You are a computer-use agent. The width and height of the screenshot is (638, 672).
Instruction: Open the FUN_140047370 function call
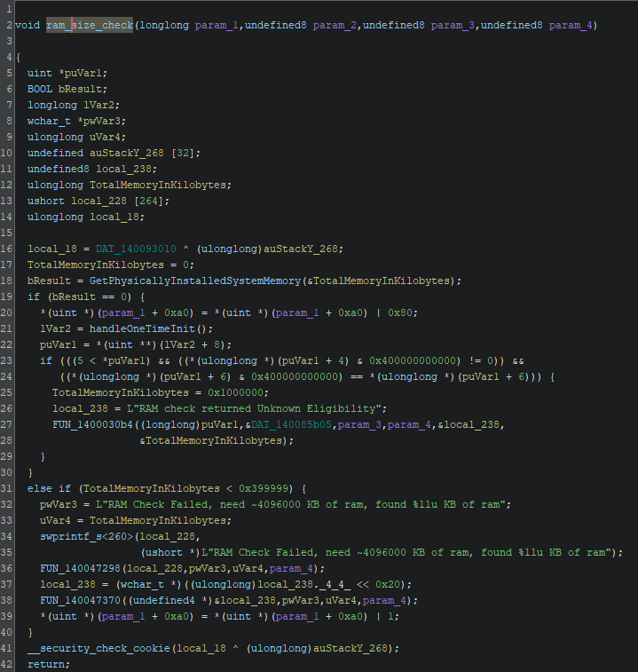tap(80, 600)
